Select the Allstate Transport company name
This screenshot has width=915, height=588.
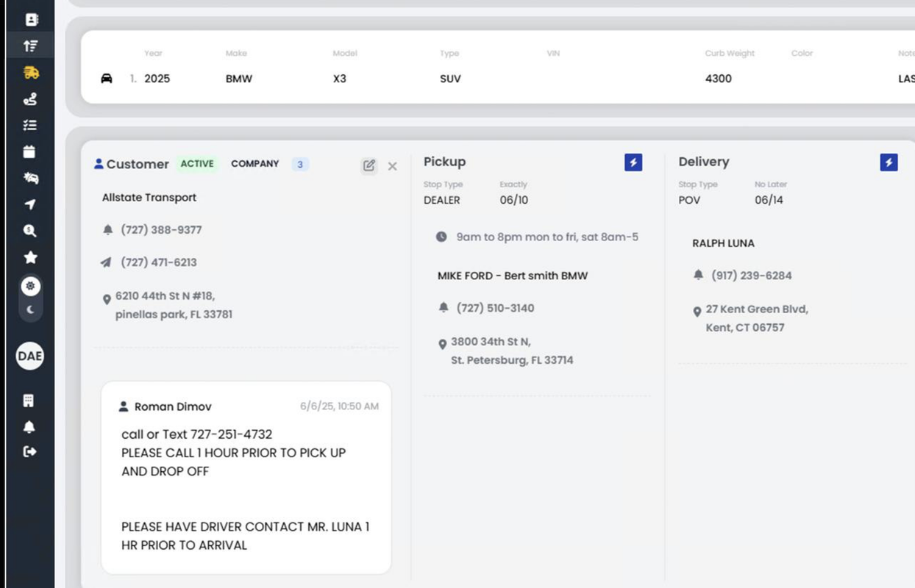149,198
